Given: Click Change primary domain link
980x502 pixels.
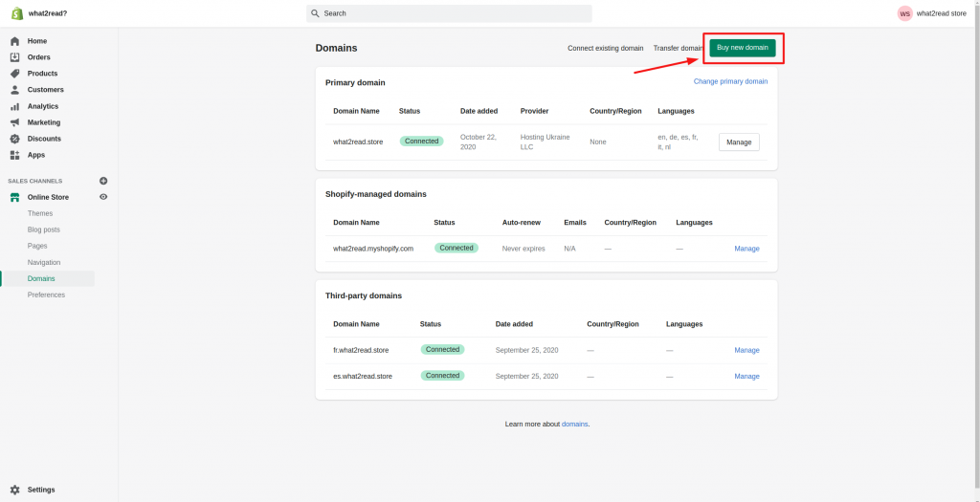Looking at the screenshot, I should (x=730, y=82).
